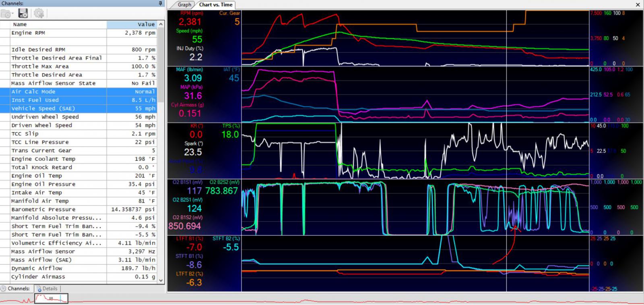Select the Dynamic Airflow row

point(78,268)
